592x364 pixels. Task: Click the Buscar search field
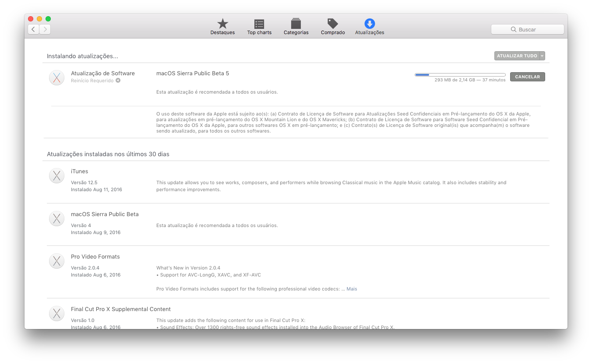(528, 29)
